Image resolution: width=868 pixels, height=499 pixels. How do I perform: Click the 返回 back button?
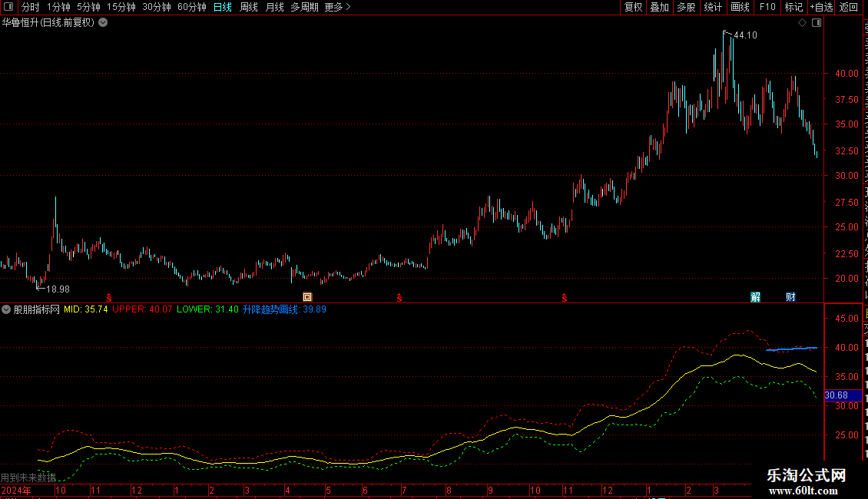[848, 7]
